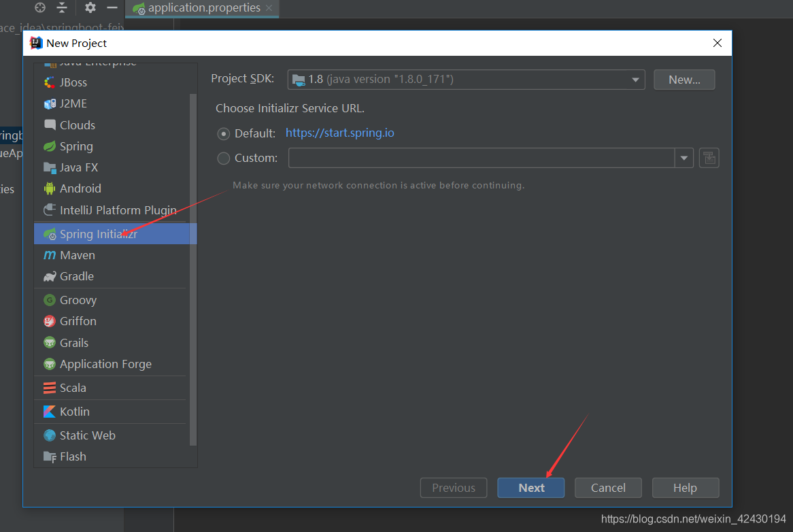The width and height of the screenshot is (793, 532).
Task: Select the J2ME icon in list
Action: pyautogui.click(x=50, y=103)
